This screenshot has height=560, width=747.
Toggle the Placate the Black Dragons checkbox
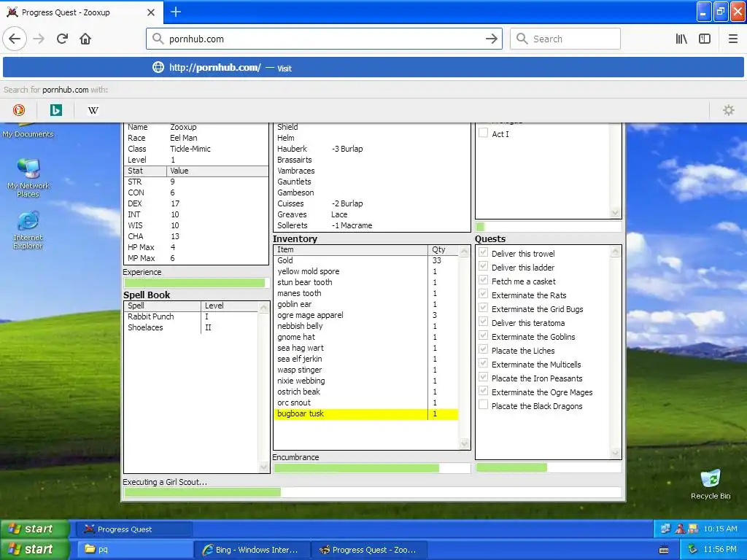coord(483,405)
